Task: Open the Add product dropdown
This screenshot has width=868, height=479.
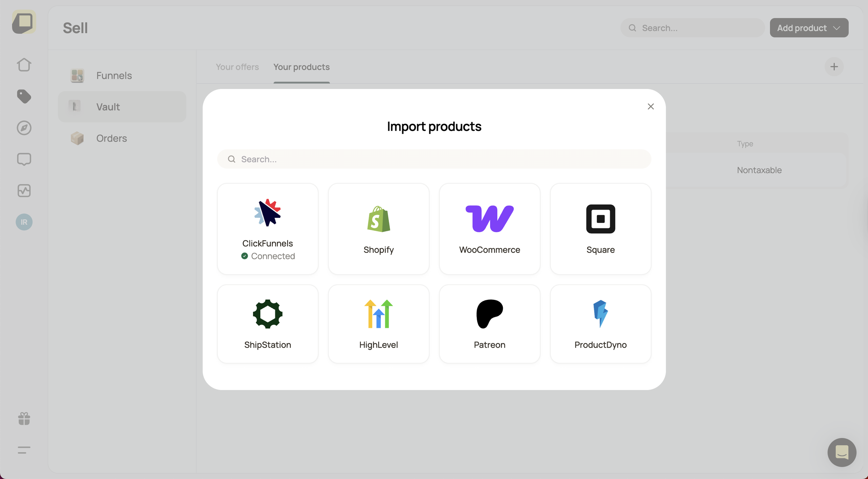Action: click(x=809, y=27)
